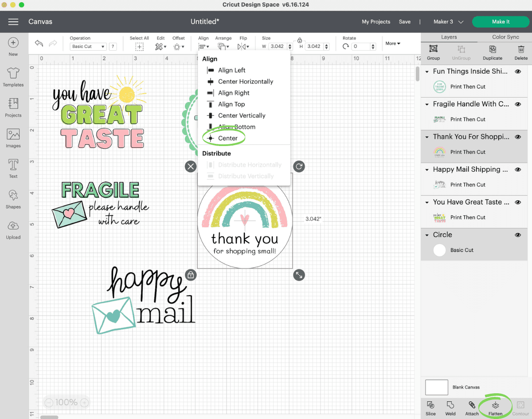The height and width of the screenshot is (419, 532).
Task: Hide the Fun Things Inside layer
Action: 518,71
